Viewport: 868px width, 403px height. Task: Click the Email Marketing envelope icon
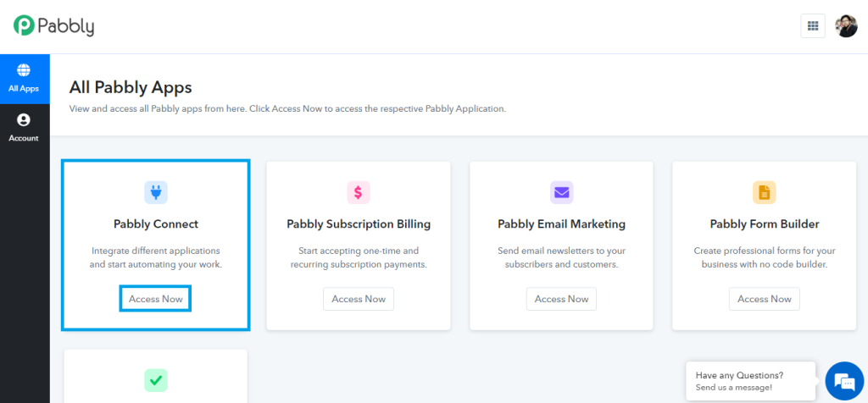[561, 192]
